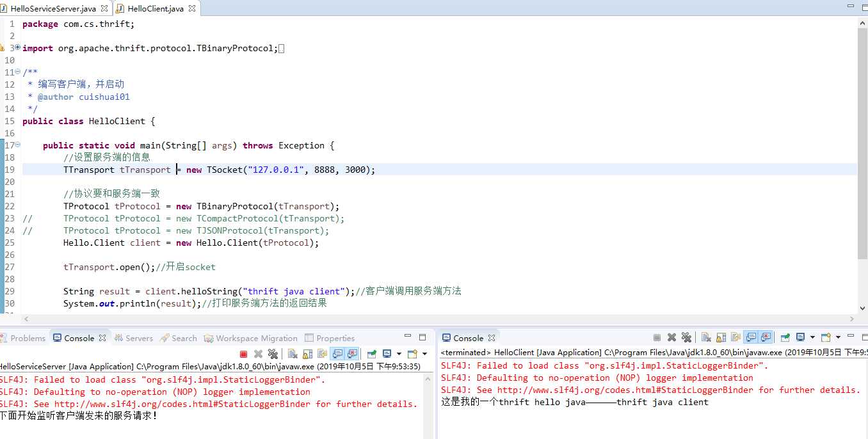Open slf4j link in right console
The width and height of the screenshot is (868, 439).
(625, 390)
